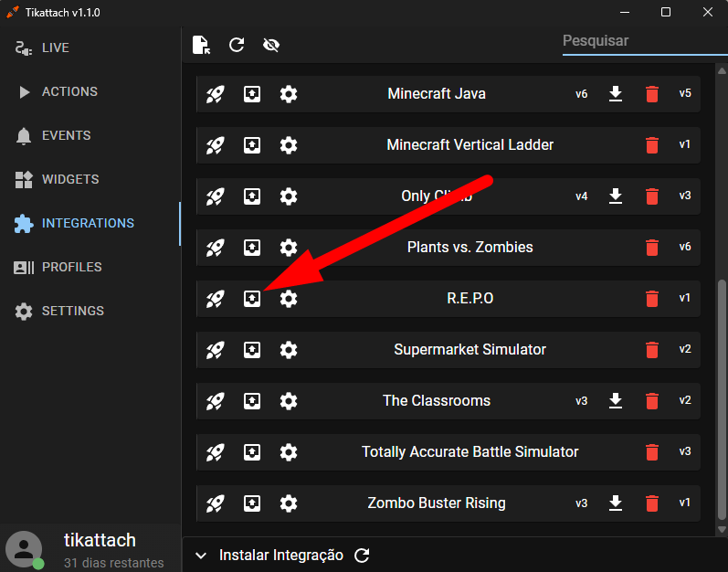Open gear settings for Zombo Buster Rising

coord(289,503)
